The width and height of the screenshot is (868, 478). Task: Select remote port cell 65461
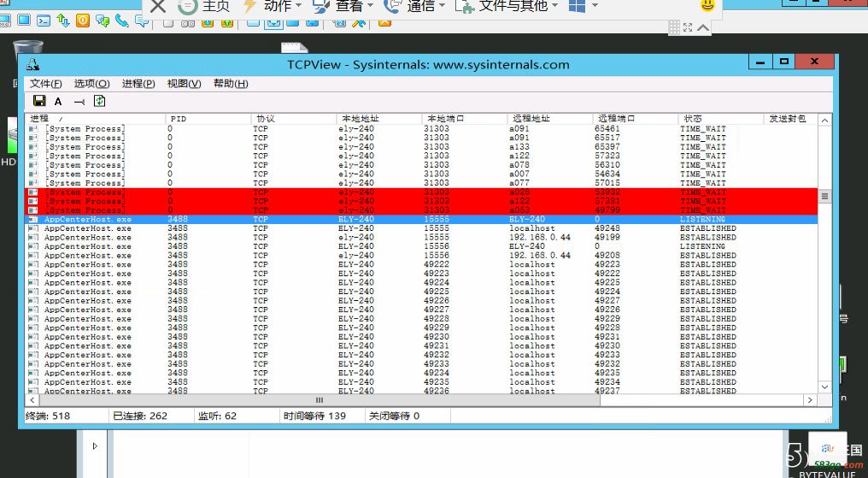point(607,128)
